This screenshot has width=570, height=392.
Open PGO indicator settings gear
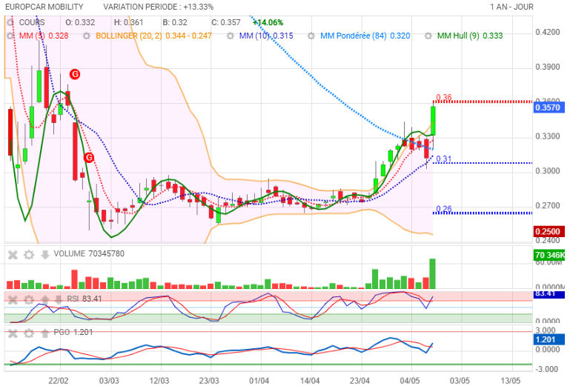point(29,333)
